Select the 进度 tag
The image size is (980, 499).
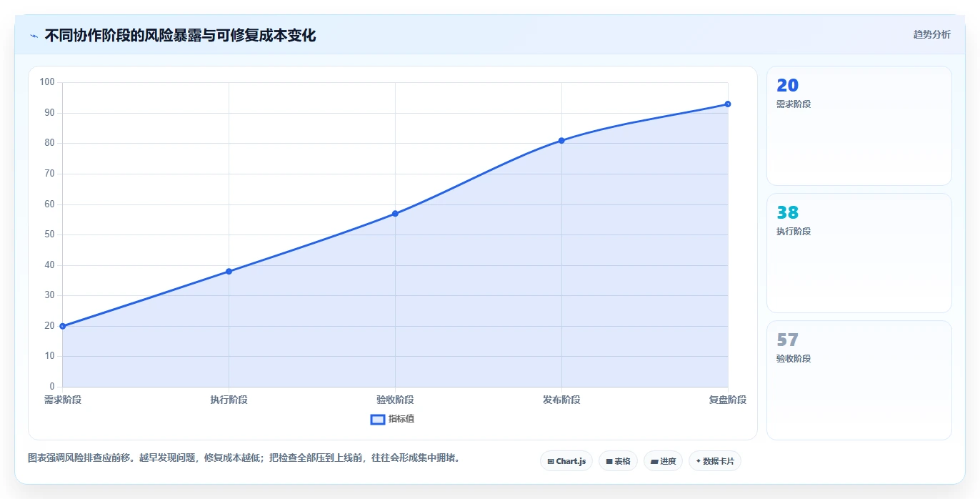[663, 461]
